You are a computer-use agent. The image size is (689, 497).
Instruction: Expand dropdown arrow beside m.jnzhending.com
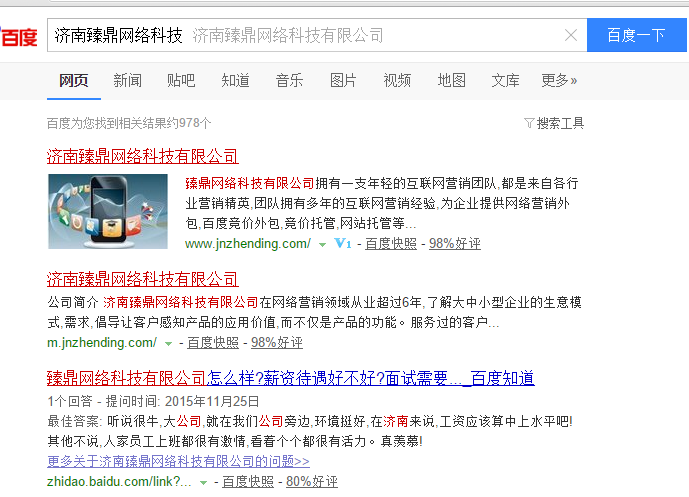point(168,344)
